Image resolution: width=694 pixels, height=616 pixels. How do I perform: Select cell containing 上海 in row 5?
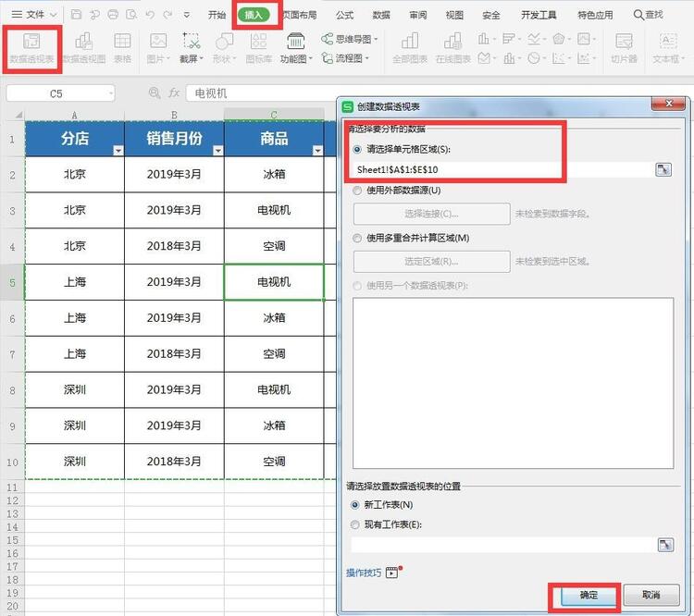tap(74, 282)
